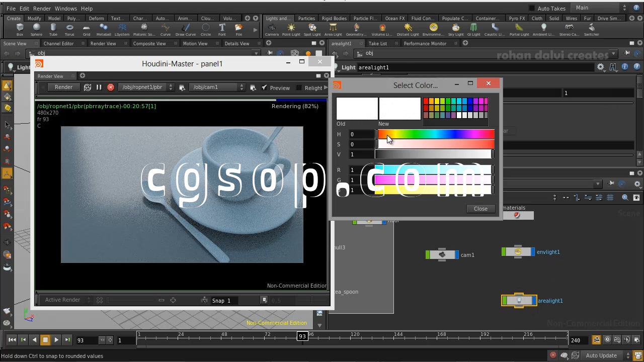Open the Pyro FX shelf tab

[517, 19]
